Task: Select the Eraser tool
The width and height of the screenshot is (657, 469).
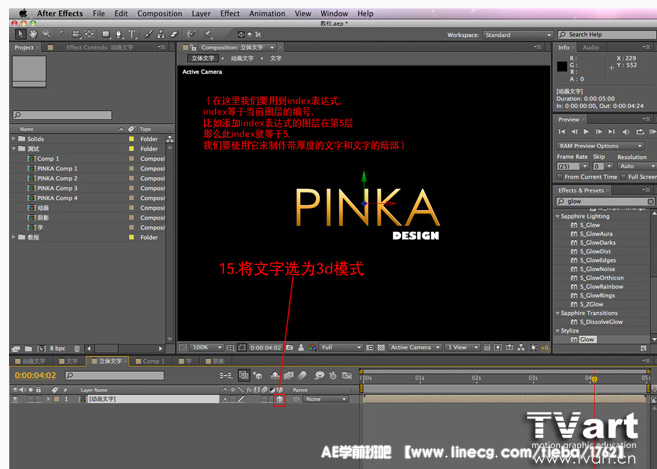Action: pos(174,34)
